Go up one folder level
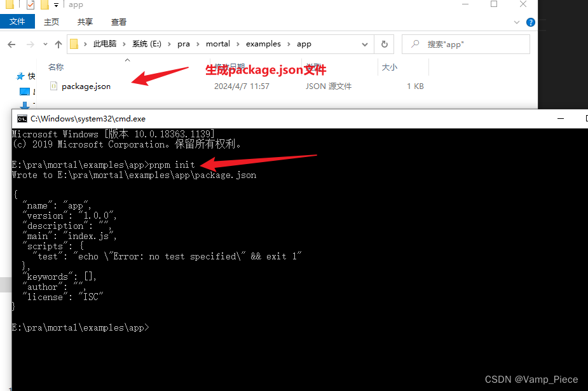 pos(58,45)
